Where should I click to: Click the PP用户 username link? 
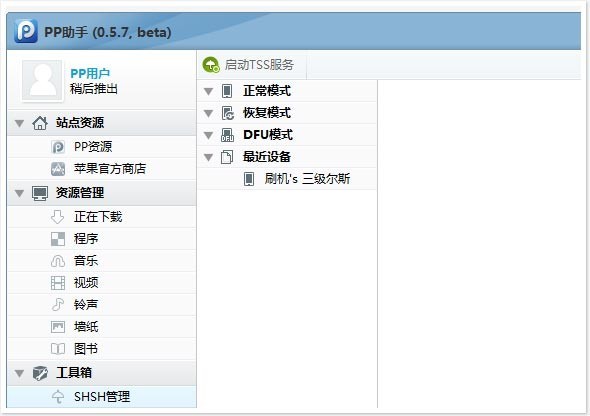(x=90, y=73)
